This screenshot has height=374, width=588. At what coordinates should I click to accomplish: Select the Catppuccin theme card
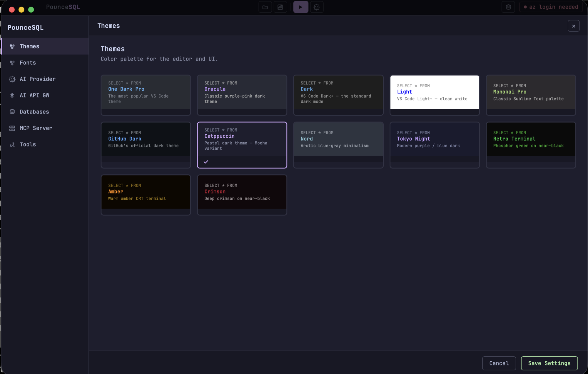242,145
